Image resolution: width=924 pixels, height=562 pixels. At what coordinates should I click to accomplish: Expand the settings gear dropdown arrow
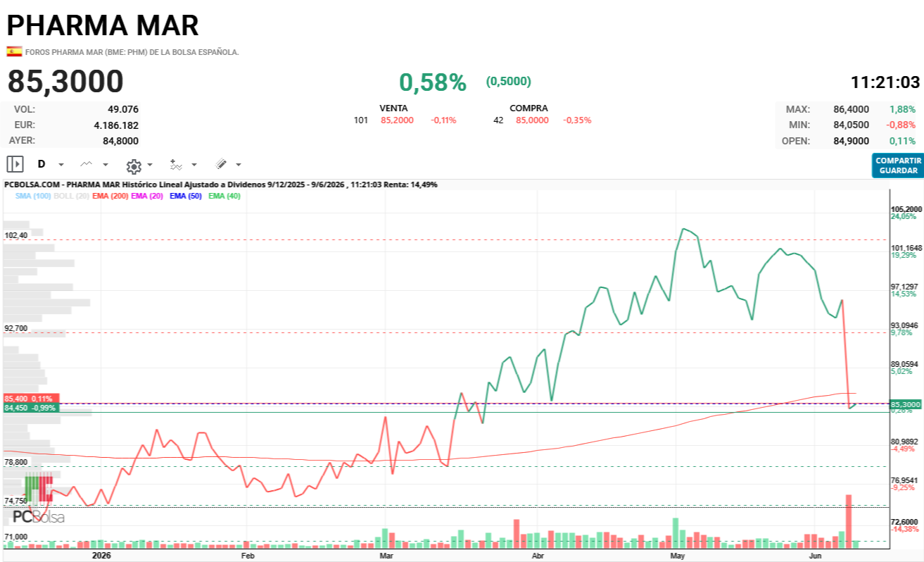point(150,165)
